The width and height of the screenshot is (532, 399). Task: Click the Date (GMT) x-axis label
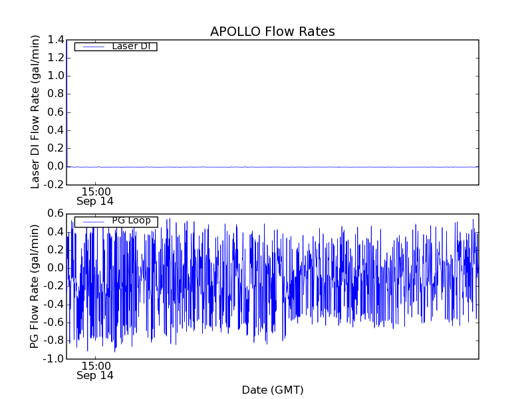point(272,390)
